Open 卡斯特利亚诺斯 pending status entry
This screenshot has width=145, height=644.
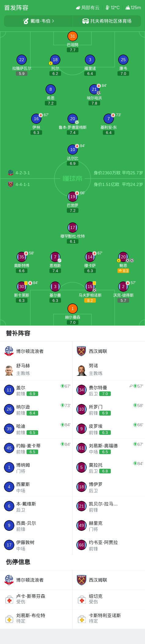(109, 619)
